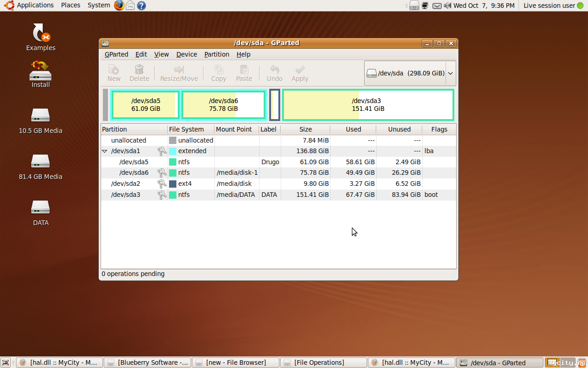Click the mail envelope launcher in top panel
This screenshot has height=368, width=588.
pyautogui.click(x=130, y=6)
